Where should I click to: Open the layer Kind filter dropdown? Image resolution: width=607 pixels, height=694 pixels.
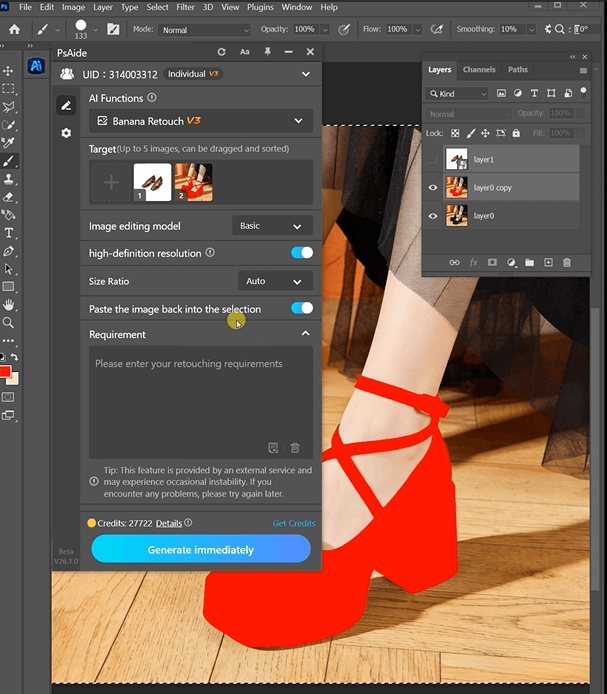point(456,93)
